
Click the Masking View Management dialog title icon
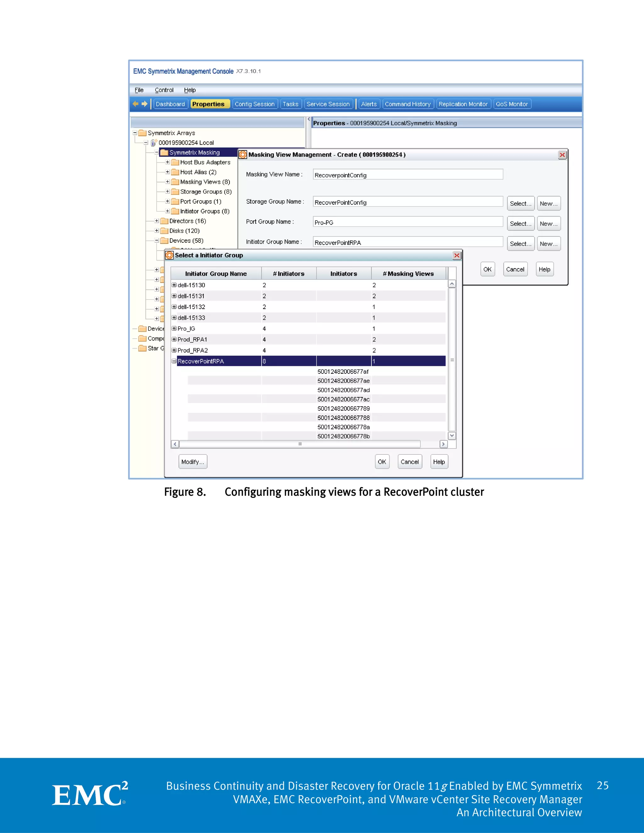243,154
